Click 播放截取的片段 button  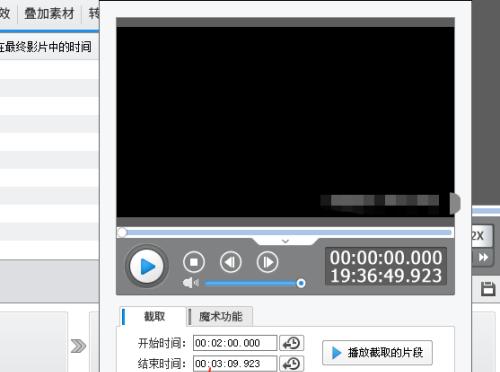[x=377, y=352]
